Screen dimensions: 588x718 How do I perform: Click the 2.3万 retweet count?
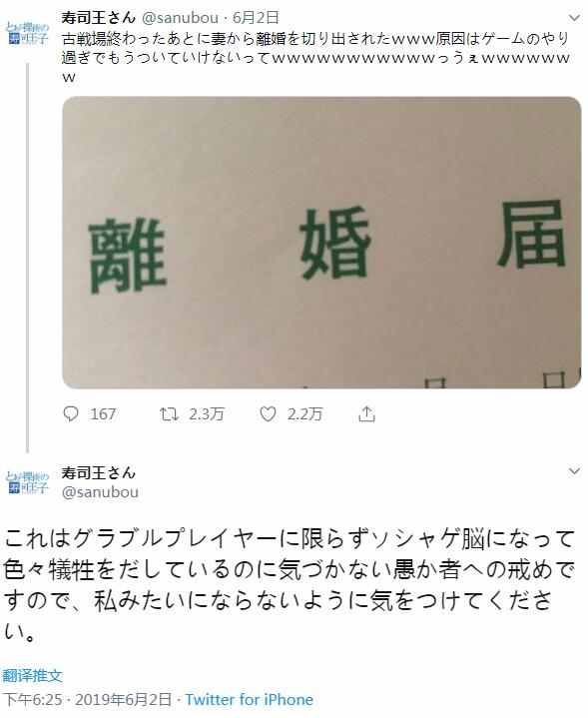206,414
